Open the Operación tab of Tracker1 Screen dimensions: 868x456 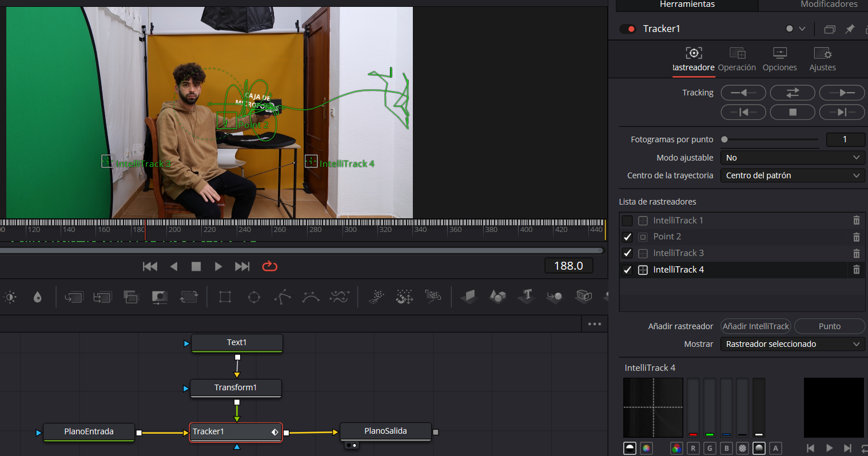click(736, 59)
